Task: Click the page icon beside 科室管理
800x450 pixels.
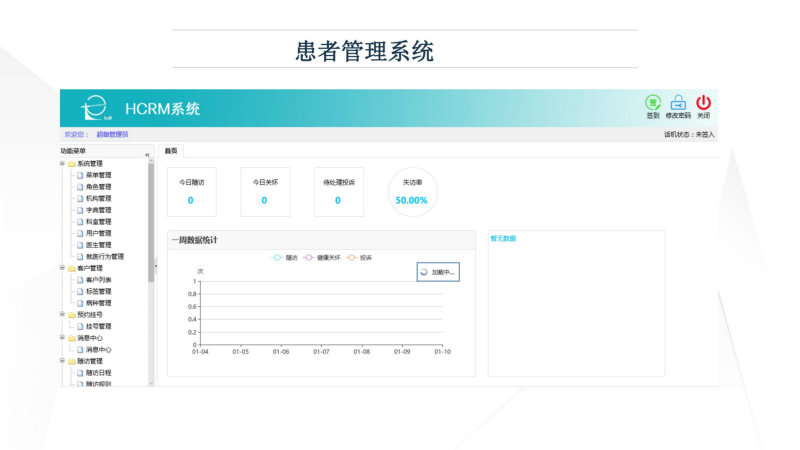Action: pyautogui.click(x=80, y=222)
